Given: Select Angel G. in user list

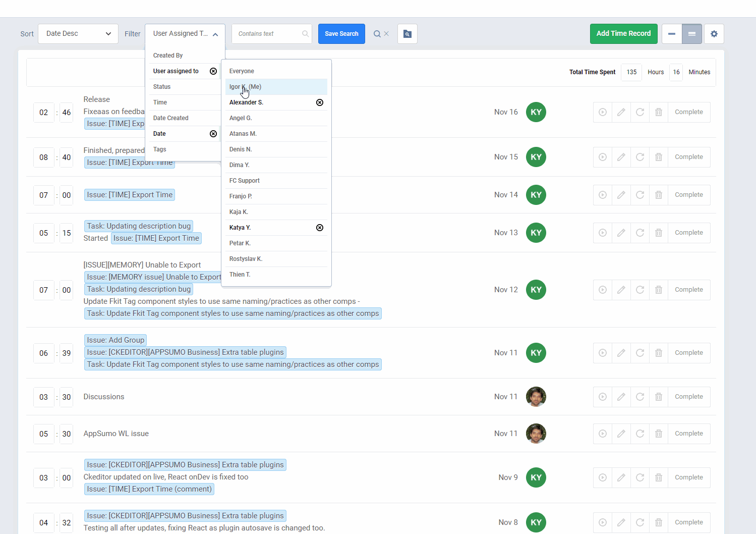Looking at the screenshot, I should coord(276,118).
